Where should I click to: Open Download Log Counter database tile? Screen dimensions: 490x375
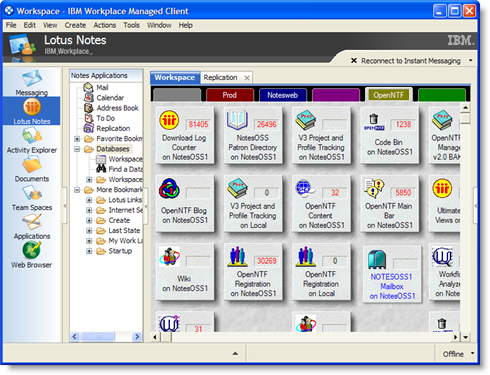185,135
